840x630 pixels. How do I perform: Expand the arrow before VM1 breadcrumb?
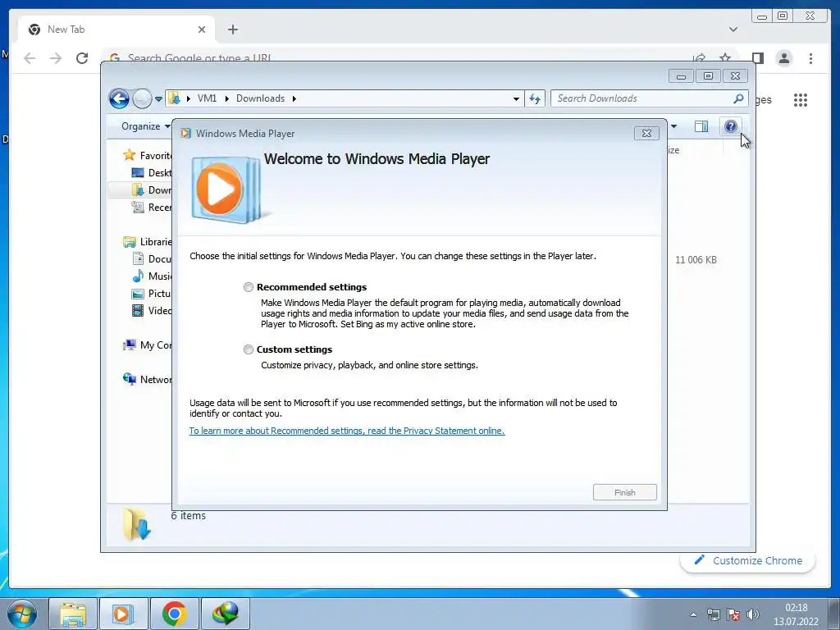[189, 98]
